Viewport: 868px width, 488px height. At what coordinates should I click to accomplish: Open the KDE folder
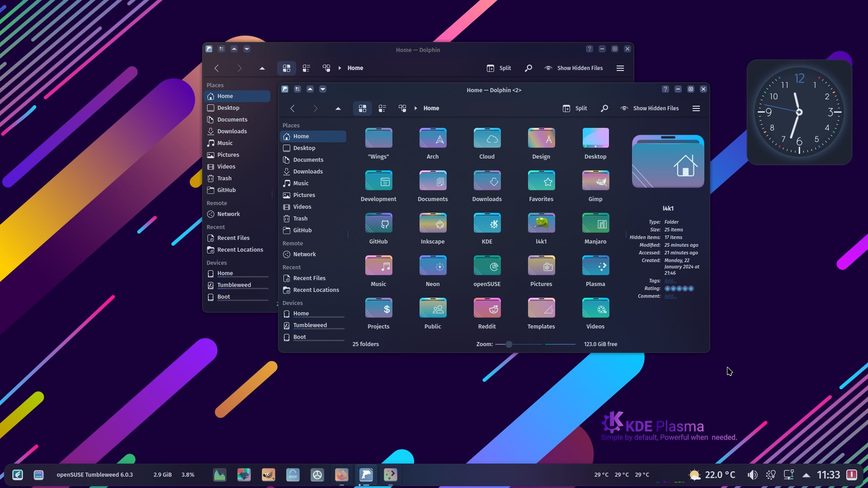click(x=487, y=229)
